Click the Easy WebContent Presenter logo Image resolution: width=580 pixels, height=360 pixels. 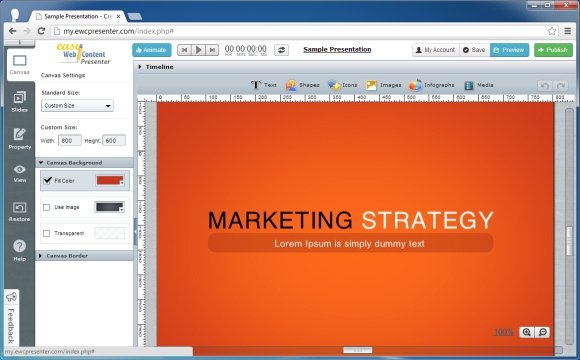point(84,54)
